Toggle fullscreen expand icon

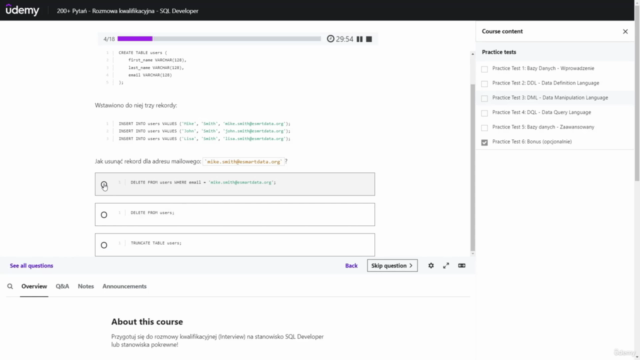(x=446, y=266)
